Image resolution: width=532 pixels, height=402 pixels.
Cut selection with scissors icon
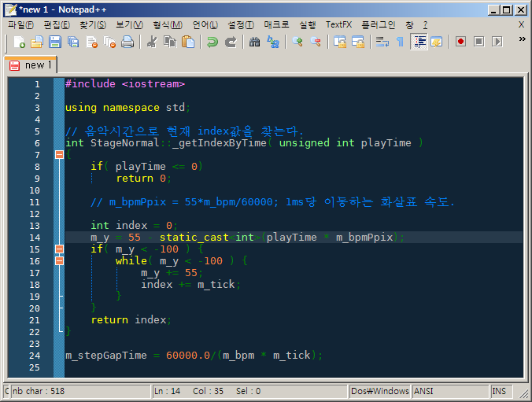152,42
